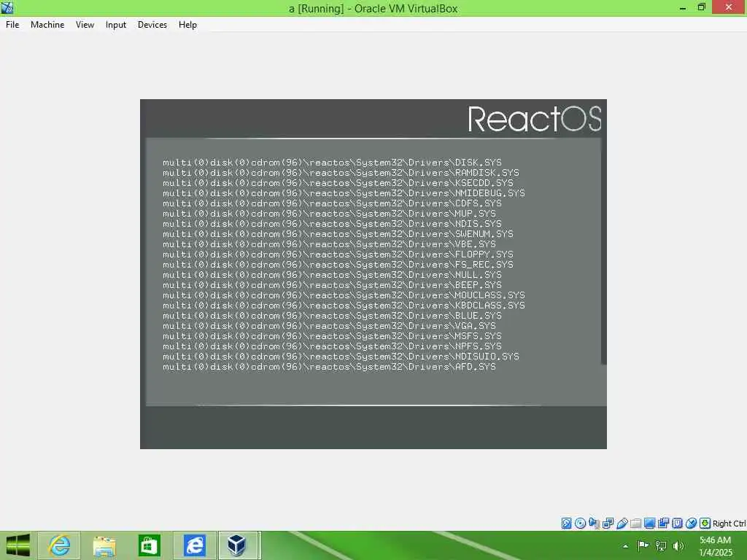Image resolution: width=747 pixels, height=560 pixels.
Task: Click the MUP.SYS driver line
Action: coord(329,214)
